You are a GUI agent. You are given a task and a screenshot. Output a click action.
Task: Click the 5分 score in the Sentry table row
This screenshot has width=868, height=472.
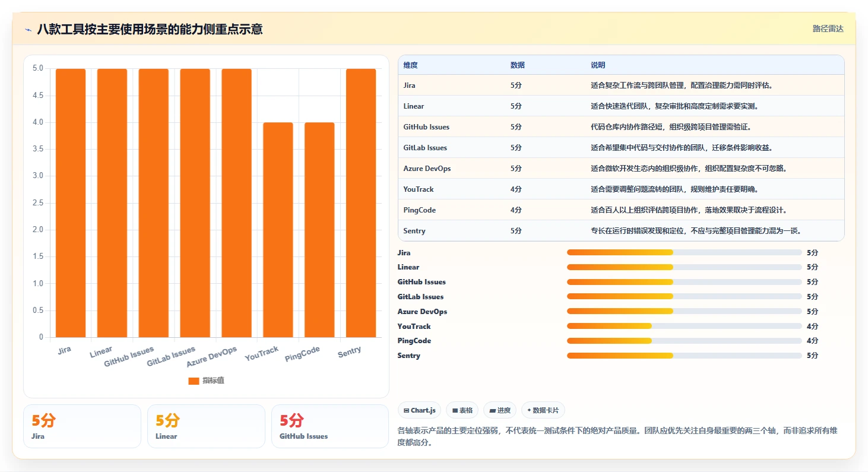point(516,231)
